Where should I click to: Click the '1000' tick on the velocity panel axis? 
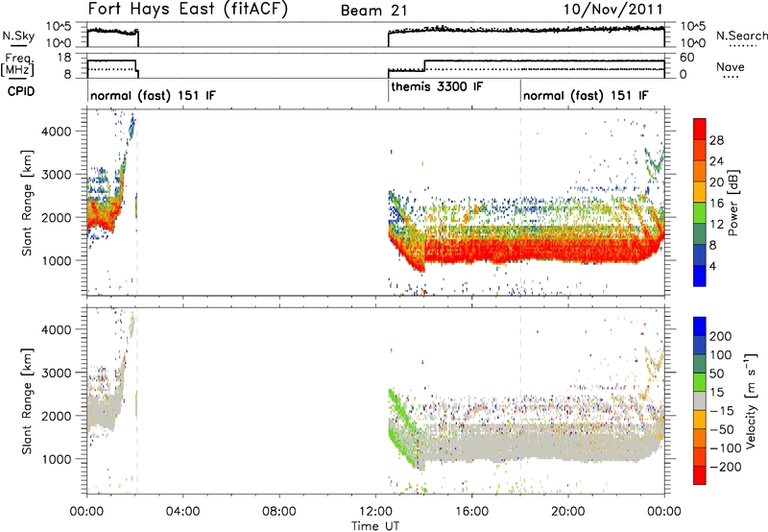click(x=56, y=459)
